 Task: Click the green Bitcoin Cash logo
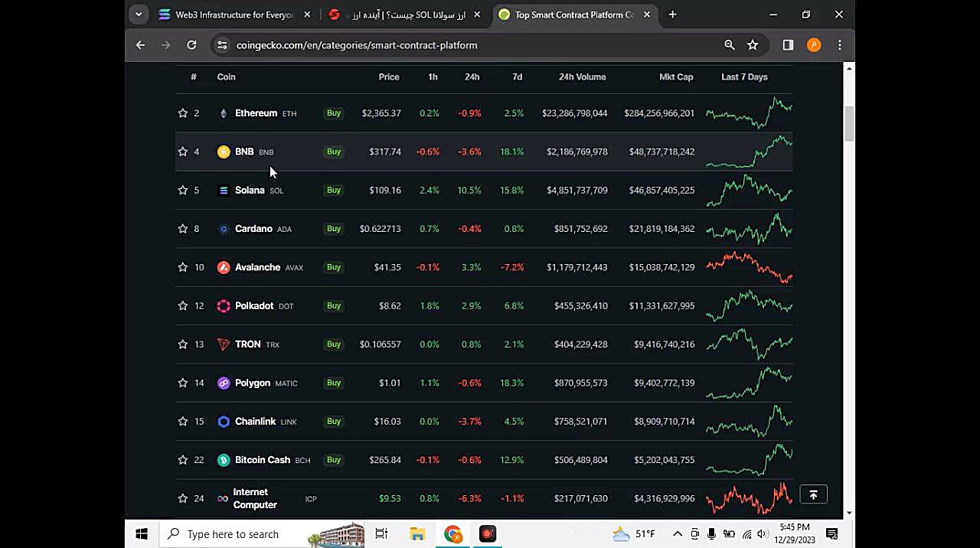tap(224, 460)
